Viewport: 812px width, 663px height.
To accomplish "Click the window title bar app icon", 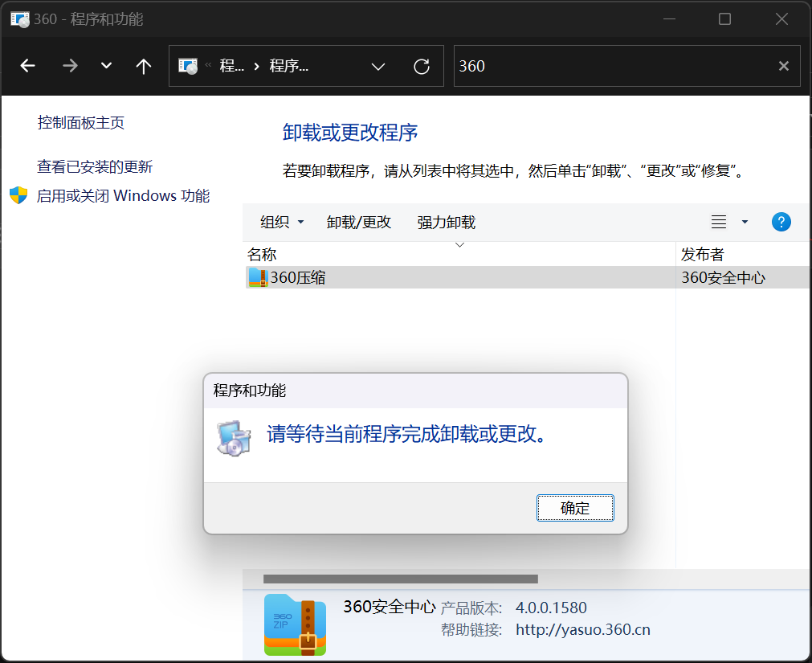I will [x=20, y=19].
